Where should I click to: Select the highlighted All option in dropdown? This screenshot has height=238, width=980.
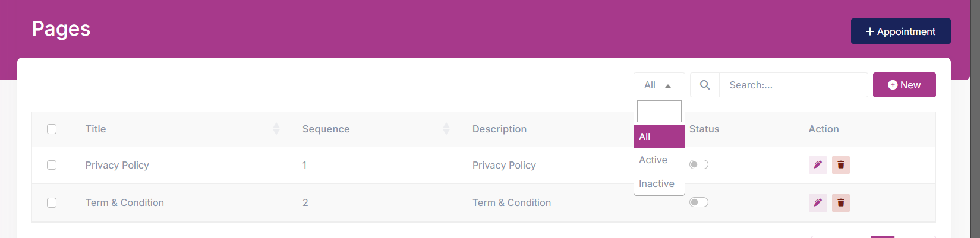pyautogui.click(x=659, y=137)
